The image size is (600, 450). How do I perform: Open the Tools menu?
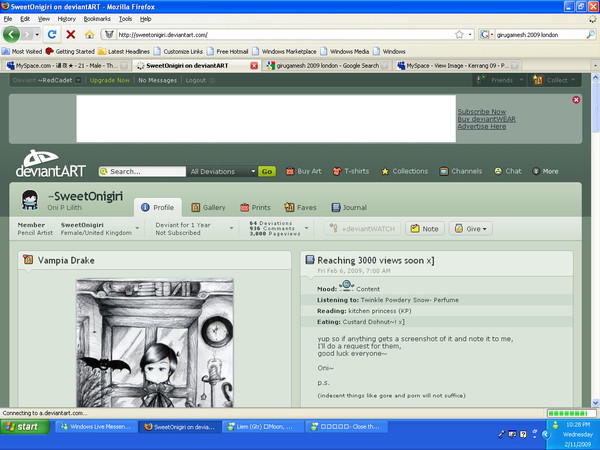[125, 19]
